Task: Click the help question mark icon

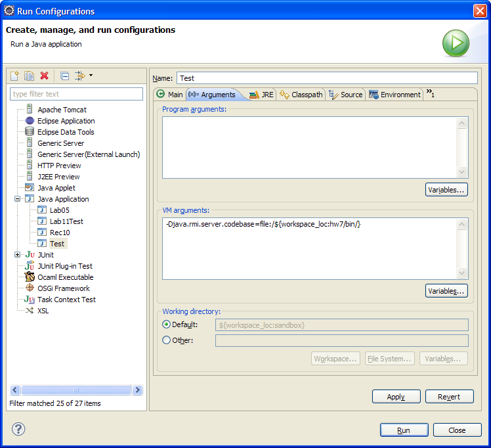Action: click(18, 430)
